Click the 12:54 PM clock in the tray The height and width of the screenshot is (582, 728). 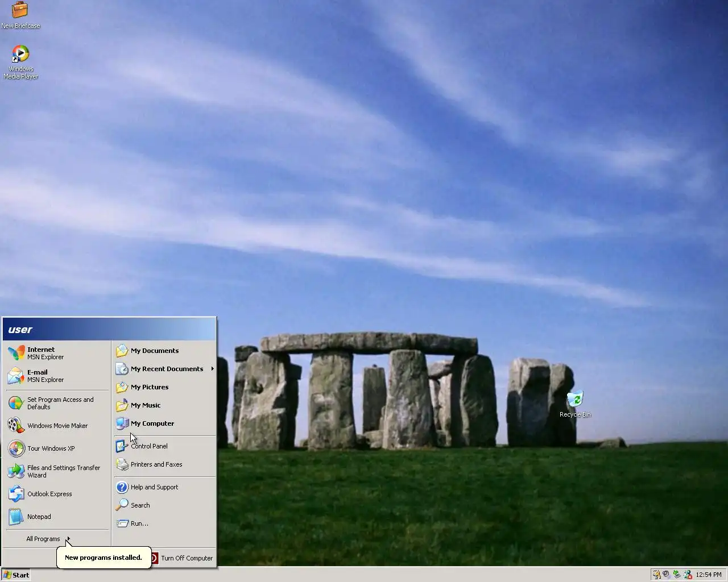[x=709, y=575]
